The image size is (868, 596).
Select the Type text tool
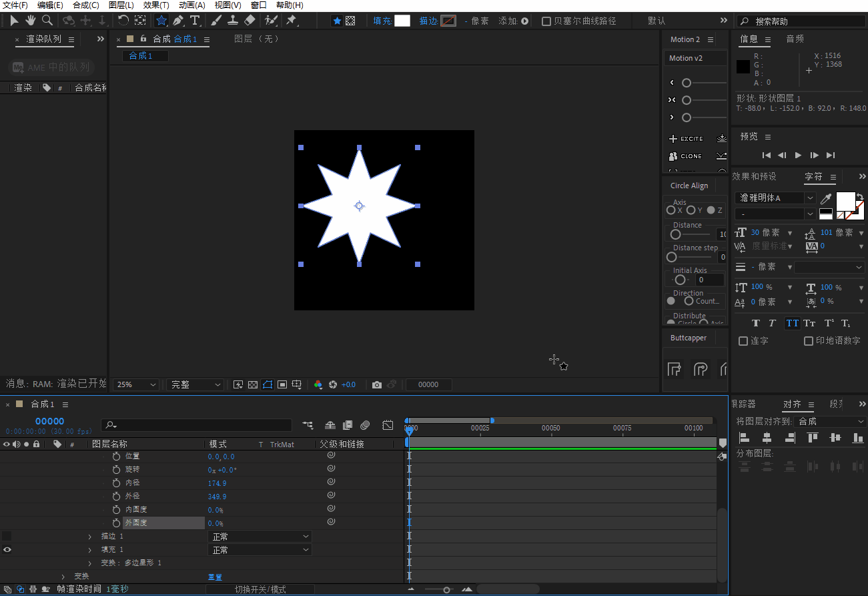tap(195, 21)
